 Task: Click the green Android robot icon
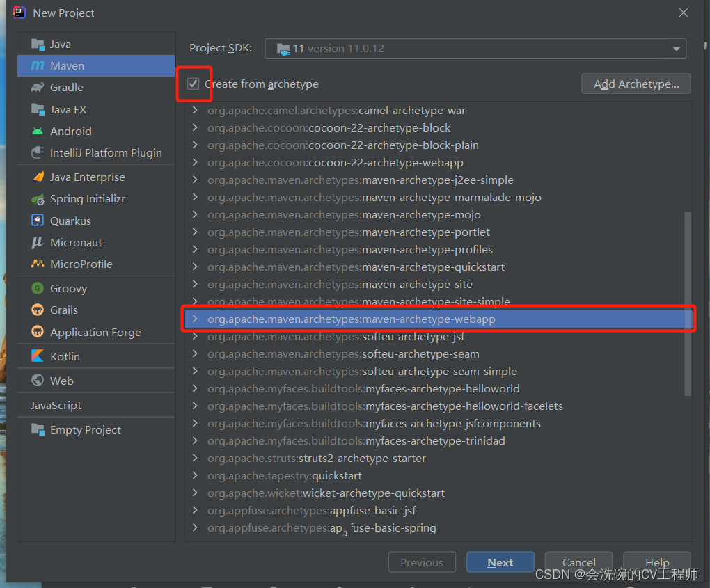click(x=38, y=132)
